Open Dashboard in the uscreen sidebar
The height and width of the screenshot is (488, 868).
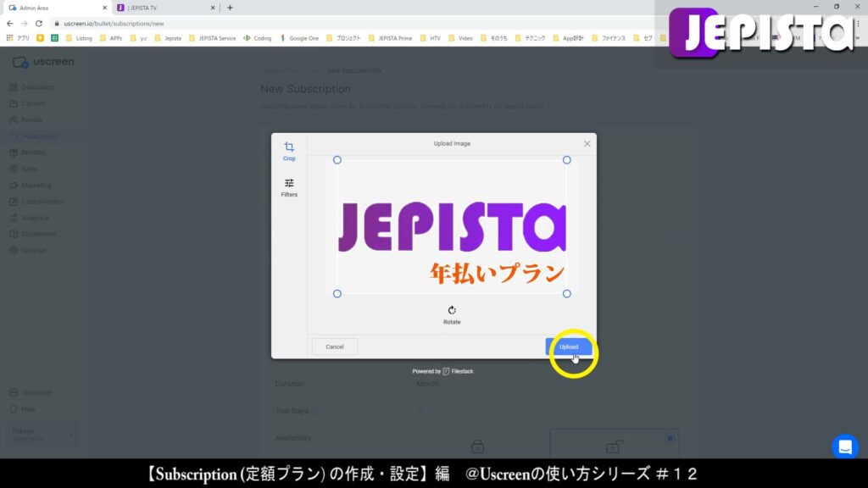pos(32,87)
